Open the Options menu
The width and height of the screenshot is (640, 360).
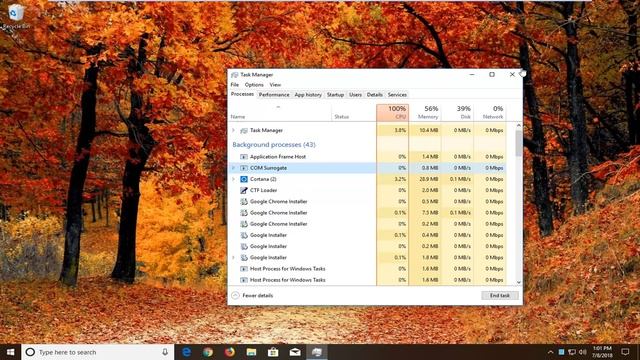(x=254, y=84)
